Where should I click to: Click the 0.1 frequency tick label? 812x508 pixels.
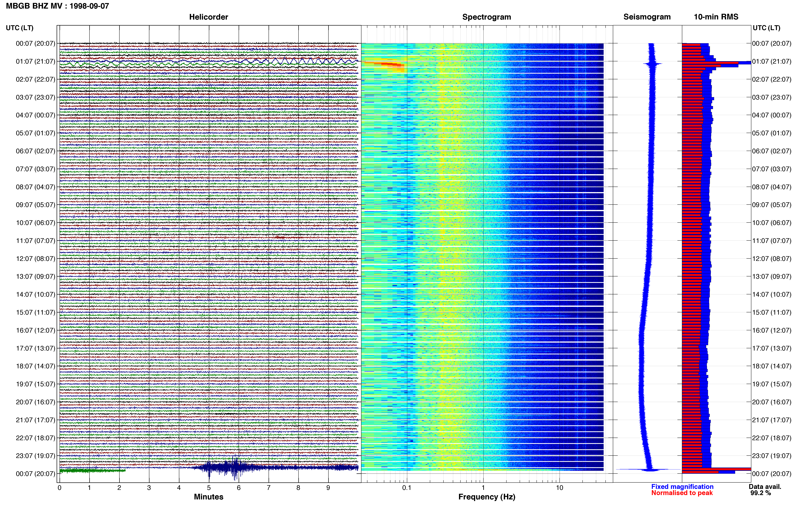click(407, 487)
